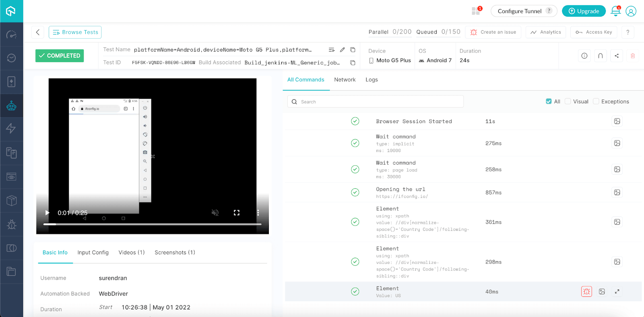644x317 pixels.
Task: Click the Configure Tunnel button
Action: [x=524, y=11]
